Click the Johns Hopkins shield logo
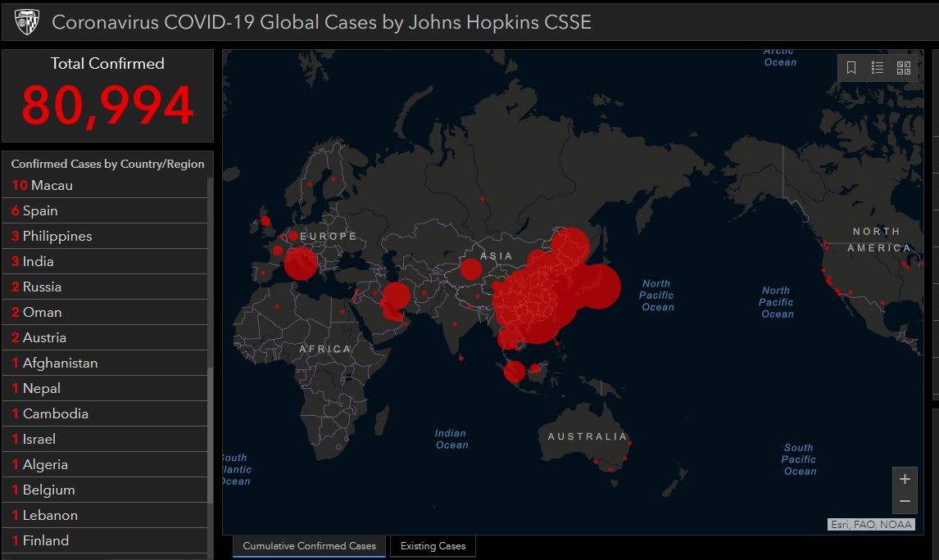Image resolution: width=939 pixels, height=560 pixels. point(26,22)
